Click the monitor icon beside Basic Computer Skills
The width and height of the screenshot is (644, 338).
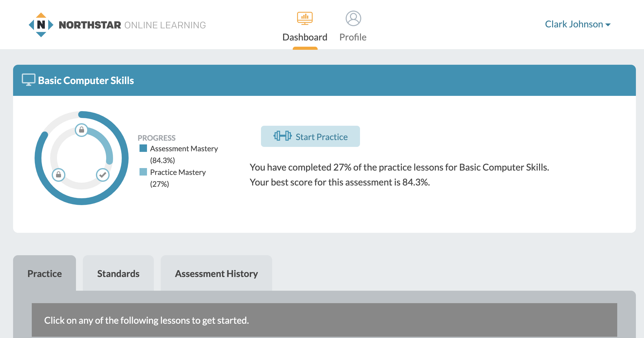coord(28,80)
